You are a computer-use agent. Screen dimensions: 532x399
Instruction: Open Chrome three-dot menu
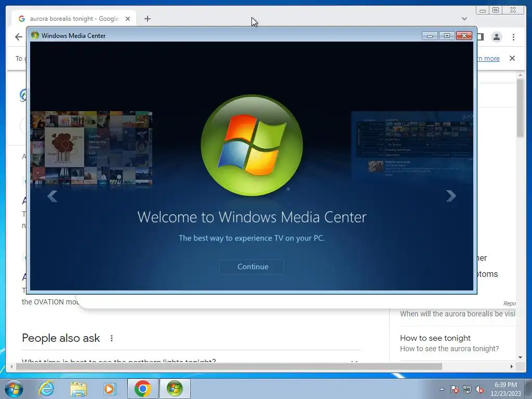513,37
